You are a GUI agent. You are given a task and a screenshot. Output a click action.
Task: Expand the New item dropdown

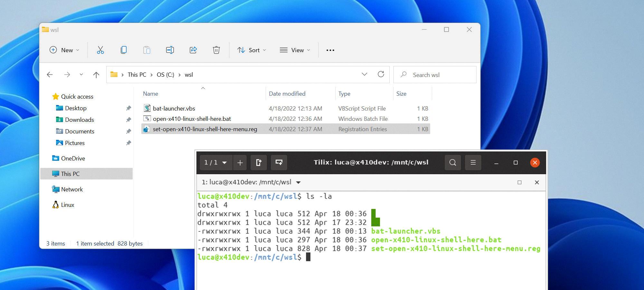pos(64,50)
